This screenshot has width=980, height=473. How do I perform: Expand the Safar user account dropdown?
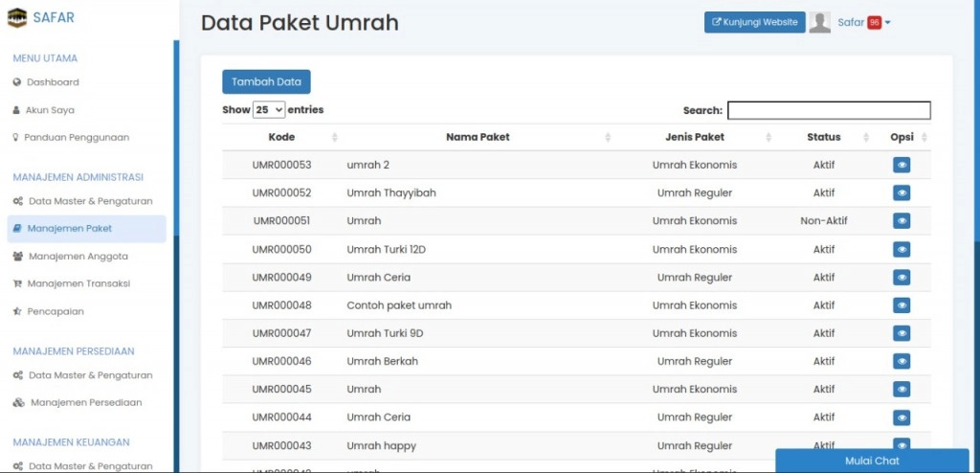863,23
